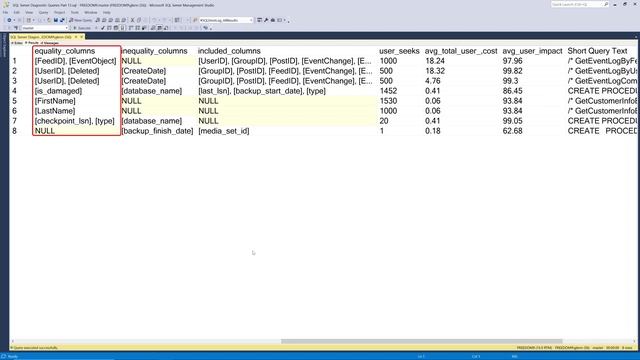Viewport: 640px width, 360px height.
Task: Click the New Query toolbar button
Action: tap(80, 20)
